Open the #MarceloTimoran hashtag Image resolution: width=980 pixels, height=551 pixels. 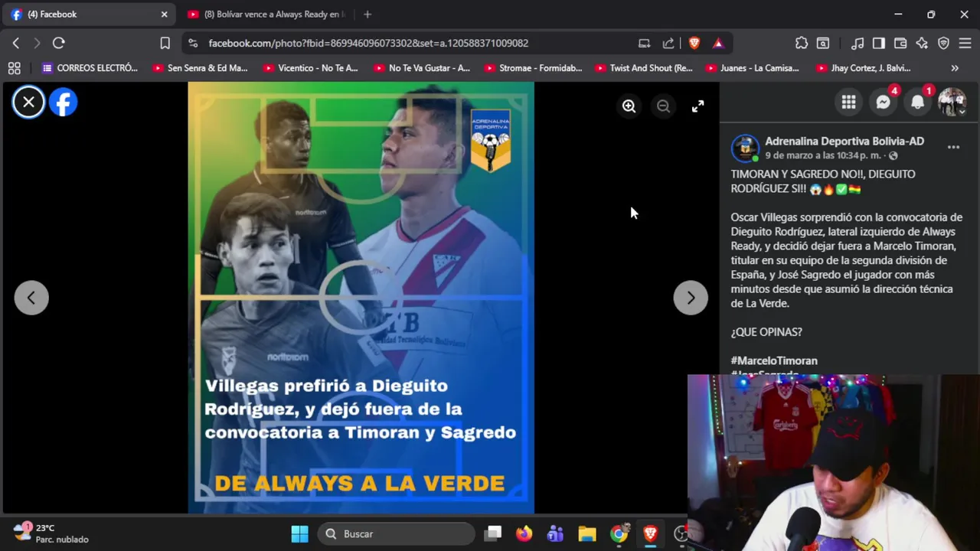pos(774,360)
